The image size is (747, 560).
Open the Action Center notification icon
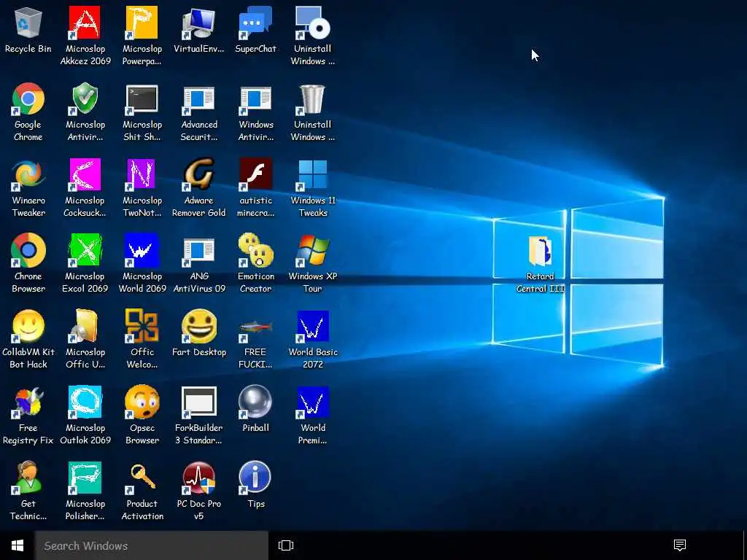tap(680, 545)
